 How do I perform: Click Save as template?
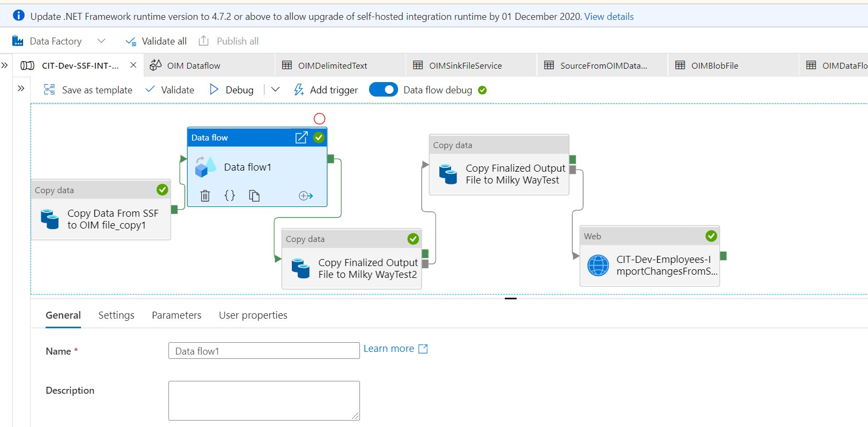point(88,90)
